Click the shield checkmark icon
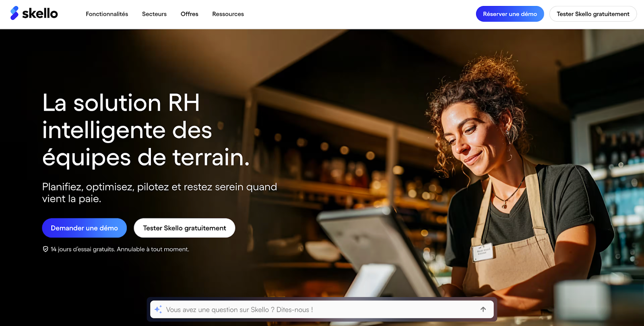Image resolution: width=644 pixels, height=326 pixels. click(x=45, y=249)
